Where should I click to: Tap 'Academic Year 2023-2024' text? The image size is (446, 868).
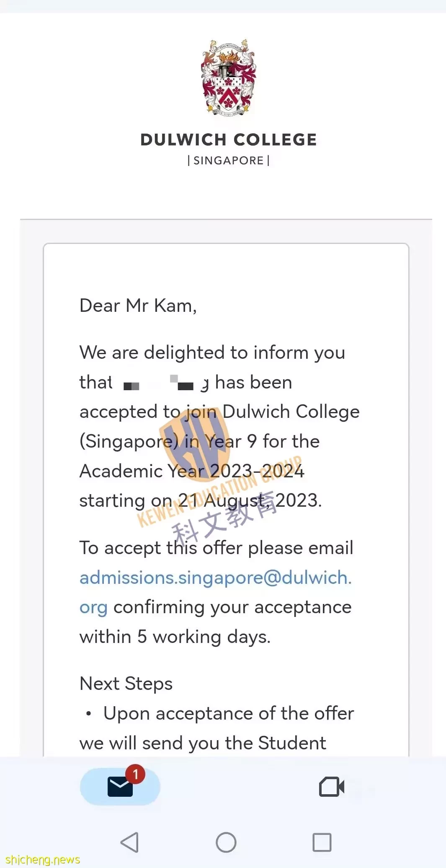(x=192, y=471)
